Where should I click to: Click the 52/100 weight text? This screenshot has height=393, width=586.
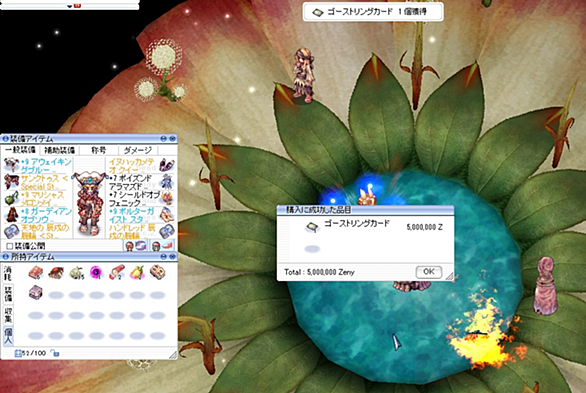pos(34,353)
